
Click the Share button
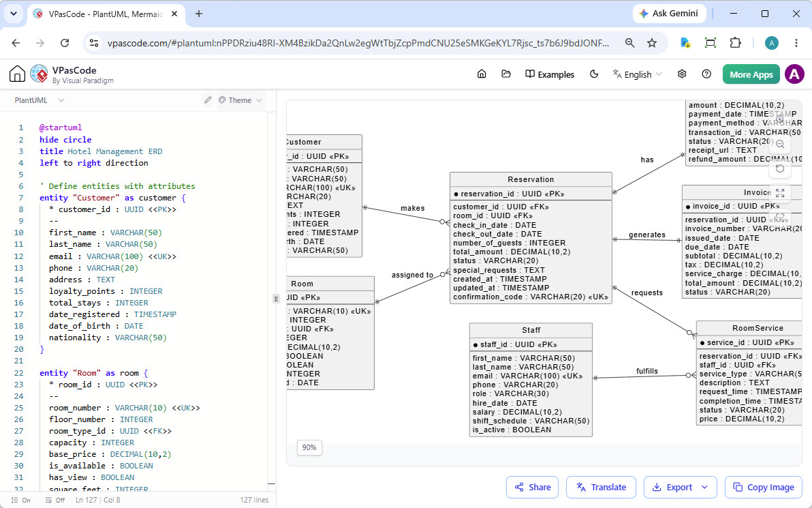coord(532,488)
